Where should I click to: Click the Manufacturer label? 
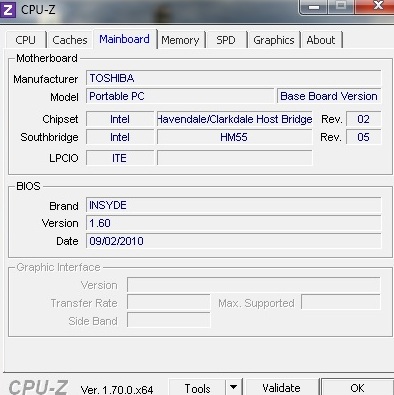pyautogui.click(x=46, y=79)
